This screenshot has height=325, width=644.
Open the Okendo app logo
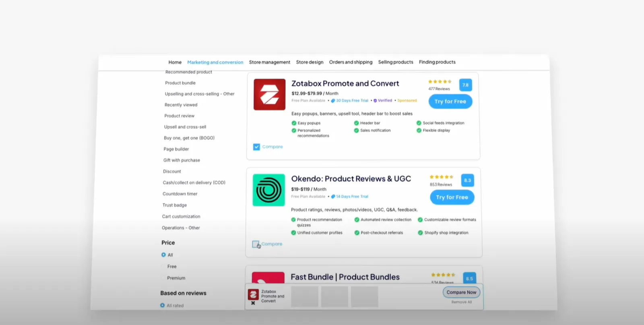(x=268, y=190)
